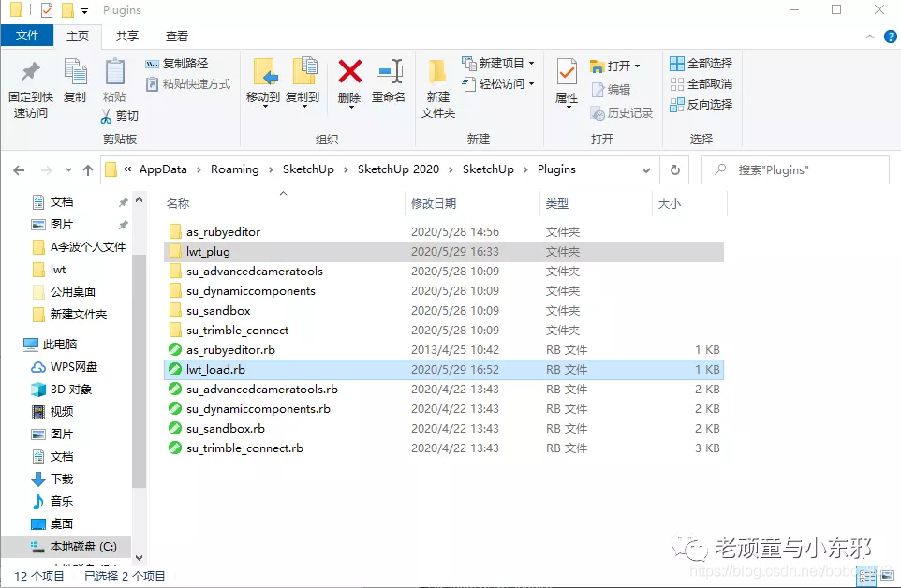Open WPS网盘 in navigation pane
This screenshot has height=588, width=901.
tap(65, 366)
